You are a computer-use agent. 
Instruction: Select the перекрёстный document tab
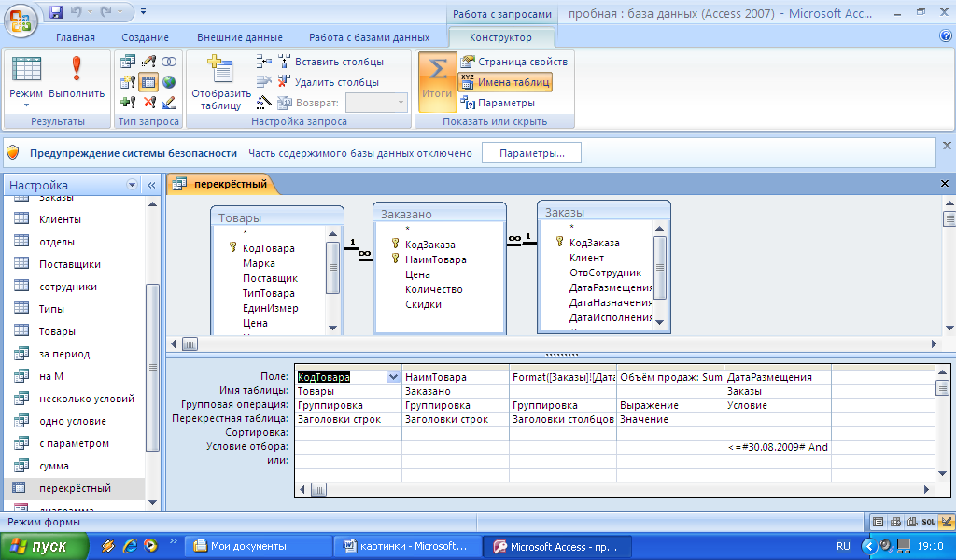(222, 184)
